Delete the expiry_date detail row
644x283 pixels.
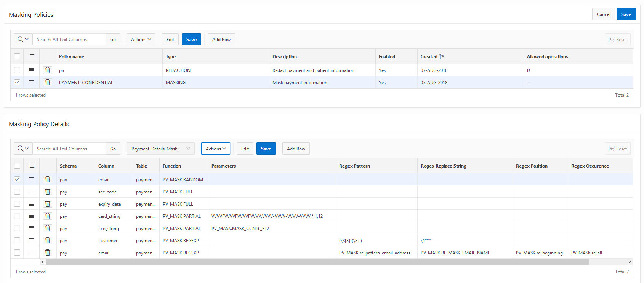[48, 204]
